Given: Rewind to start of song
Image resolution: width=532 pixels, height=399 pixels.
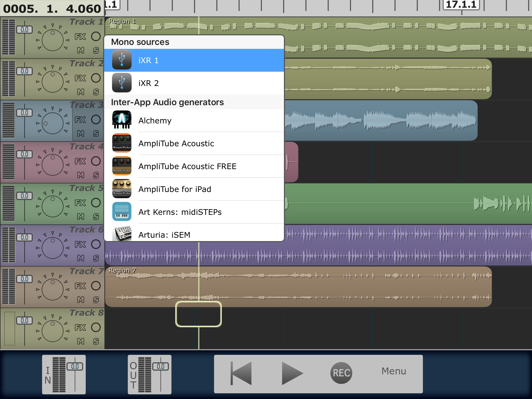Looking at the screenshot, I should point(241,373).
